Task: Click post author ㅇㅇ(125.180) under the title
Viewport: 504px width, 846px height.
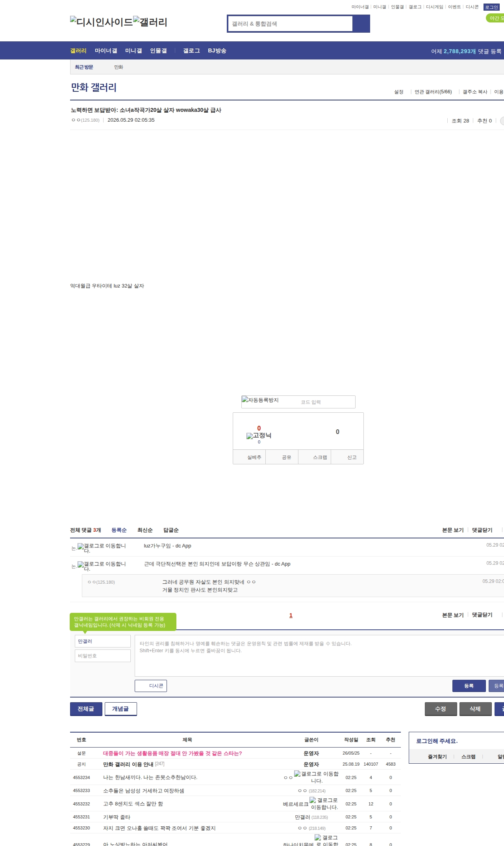Action: coord(85,120)
